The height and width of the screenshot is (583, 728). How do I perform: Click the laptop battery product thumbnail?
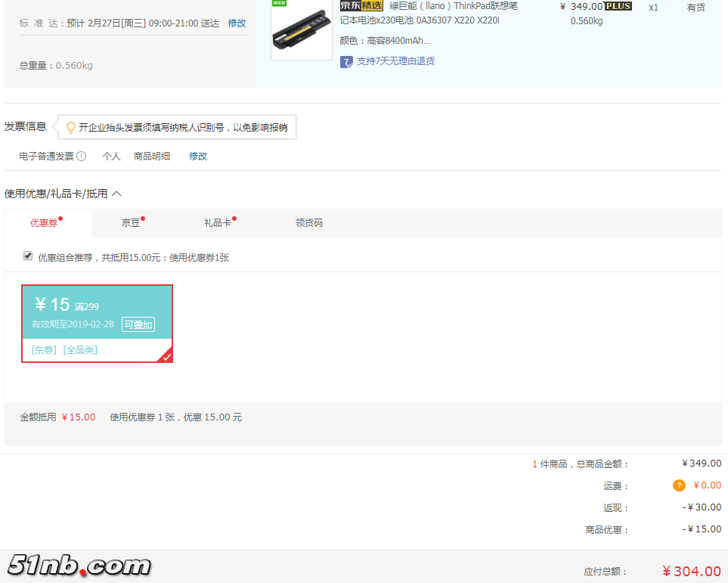click(x=301, y=30)
